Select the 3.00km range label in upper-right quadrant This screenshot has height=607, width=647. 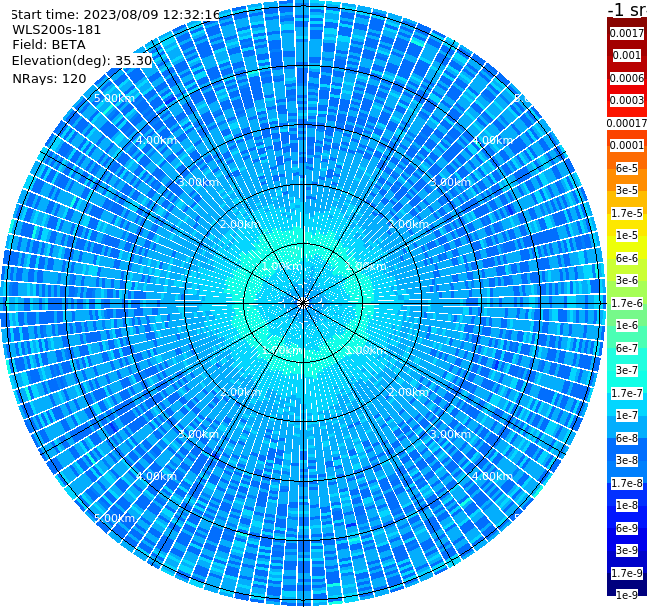(x=451, y=182)
